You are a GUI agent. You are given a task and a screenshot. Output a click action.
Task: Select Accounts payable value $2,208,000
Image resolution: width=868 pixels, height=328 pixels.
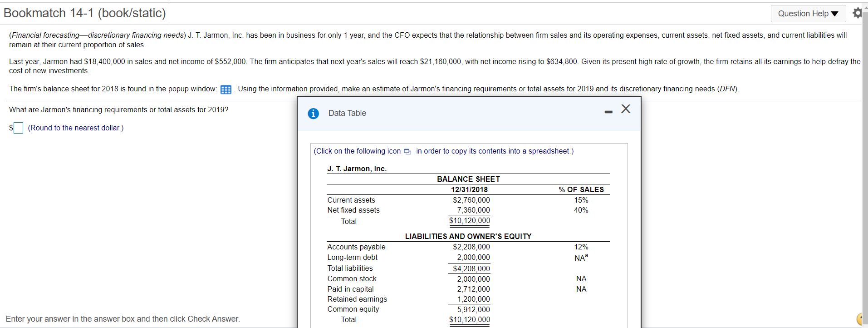click(x=471, y=247)
